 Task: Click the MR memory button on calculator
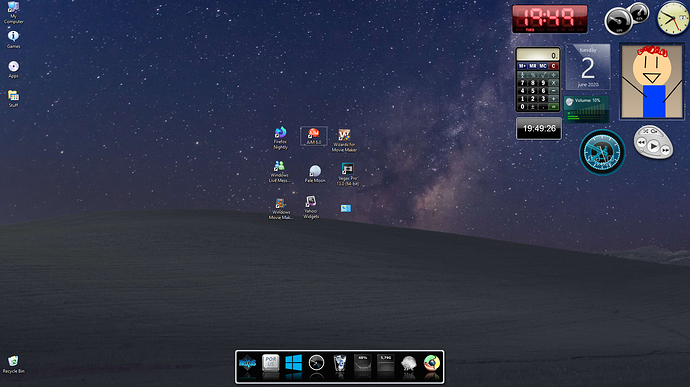pos(533,66)
